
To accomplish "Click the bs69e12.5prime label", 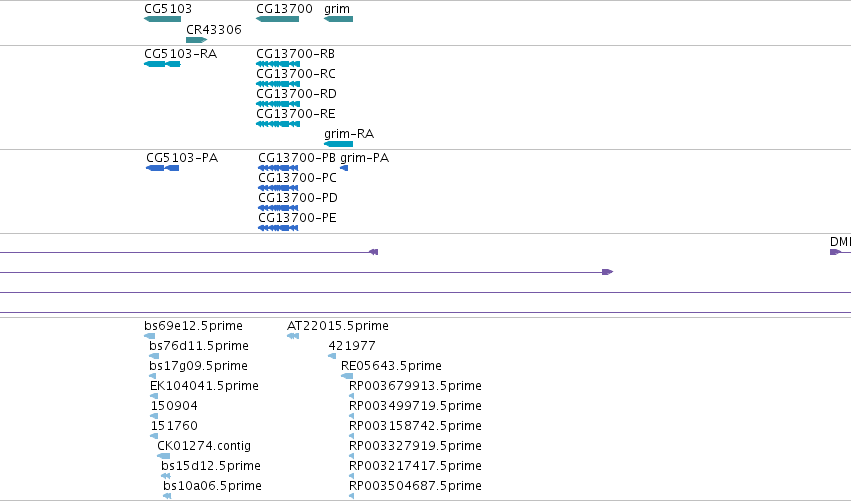I will click(x=194, y=326).
